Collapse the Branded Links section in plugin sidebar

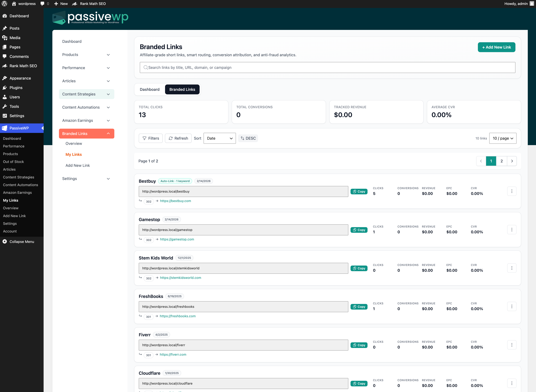[108, 133]
